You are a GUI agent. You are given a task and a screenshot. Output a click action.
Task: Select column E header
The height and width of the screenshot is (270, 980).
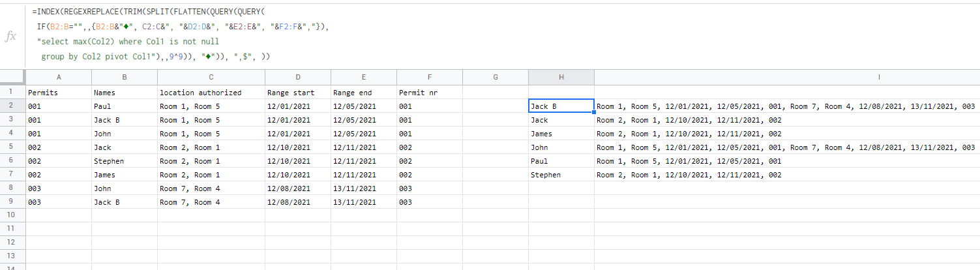364,78
